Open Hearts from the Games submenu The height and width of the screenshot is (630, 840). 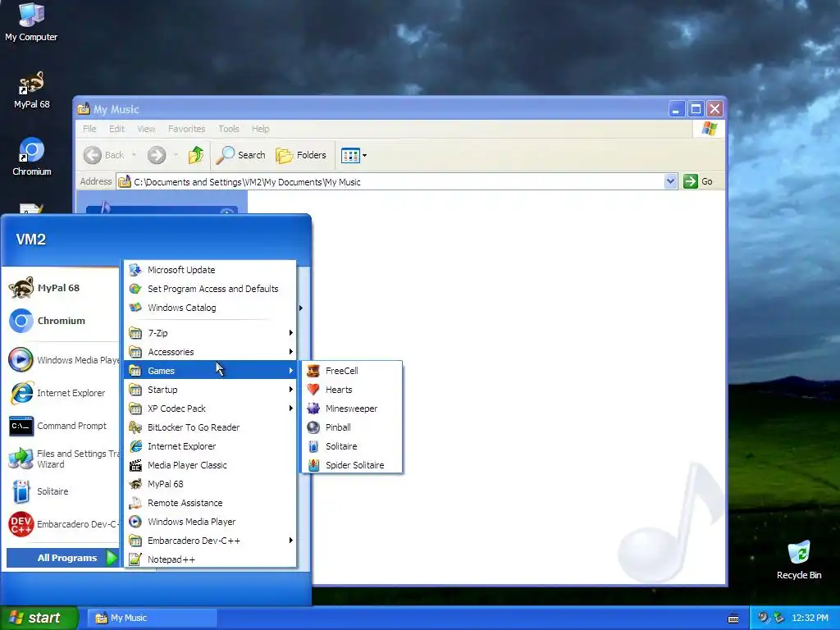coord(351,390)
